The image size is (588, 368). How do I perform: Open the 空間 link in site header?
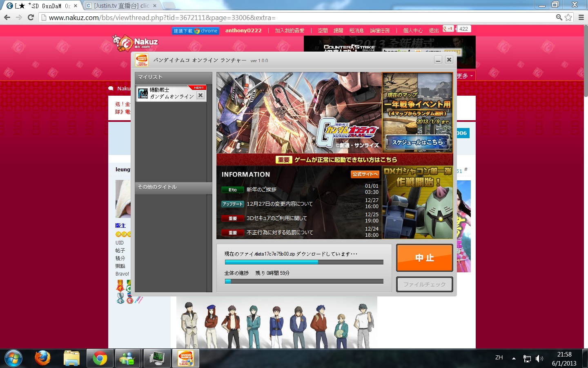323,31
